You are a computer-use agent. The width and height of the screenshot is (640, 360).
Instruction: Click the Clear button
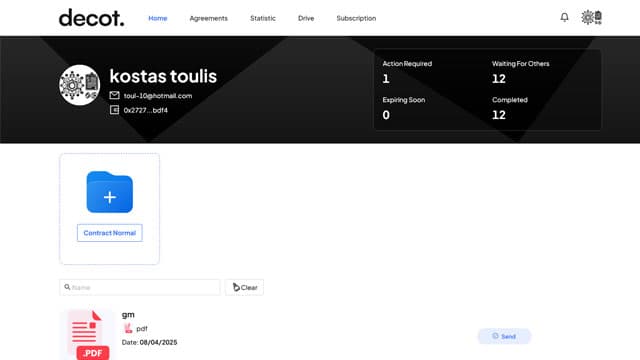point(244,287)
